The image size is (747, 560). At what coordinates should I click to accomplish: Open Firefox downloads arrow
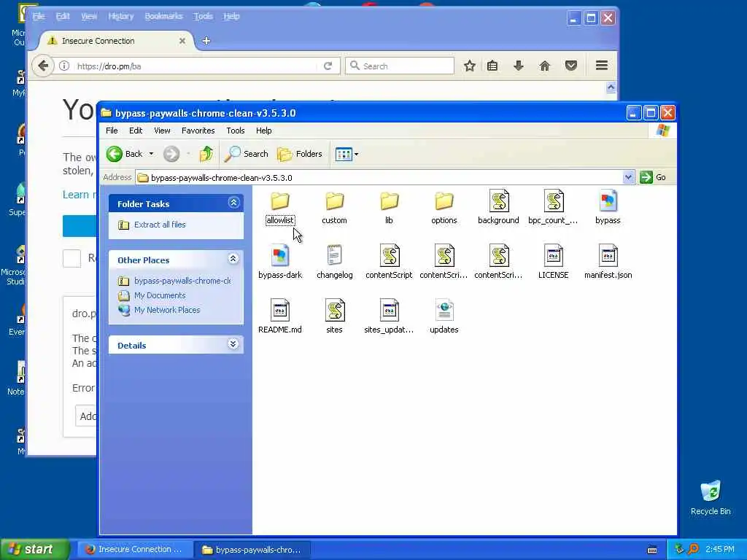tap(519, 66)
